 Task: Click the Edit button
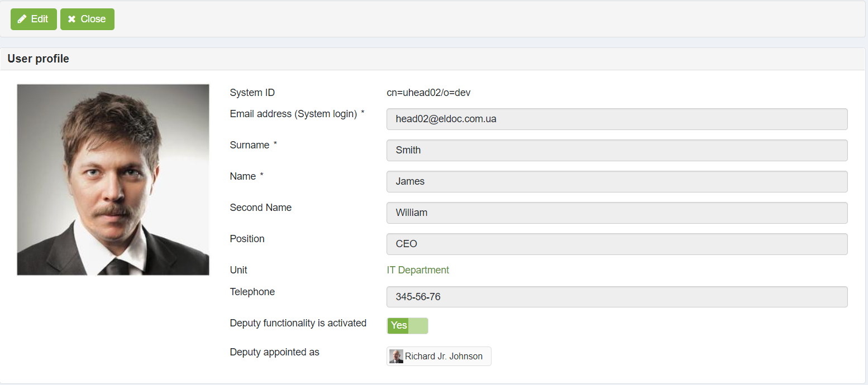coord(34,19)
